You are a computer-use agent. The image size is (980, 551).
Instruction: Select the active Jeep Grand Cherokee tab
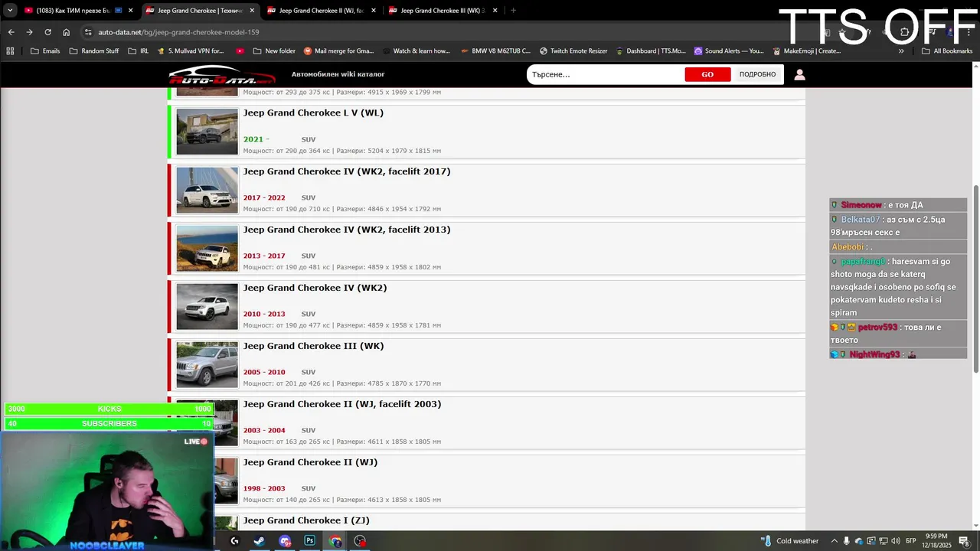point(200,11)
